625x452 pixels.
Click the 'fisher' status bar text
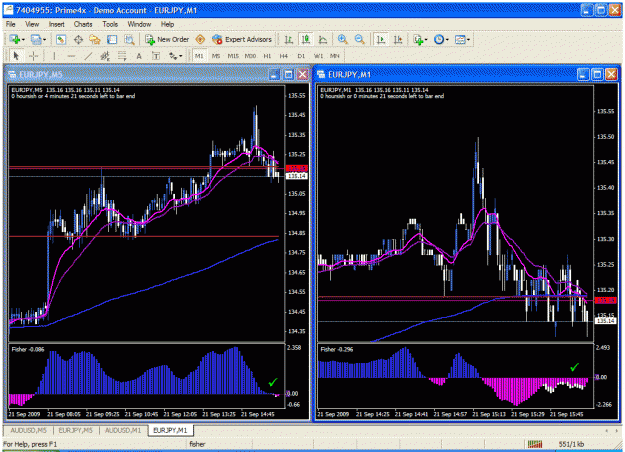(x=197, y=444)
